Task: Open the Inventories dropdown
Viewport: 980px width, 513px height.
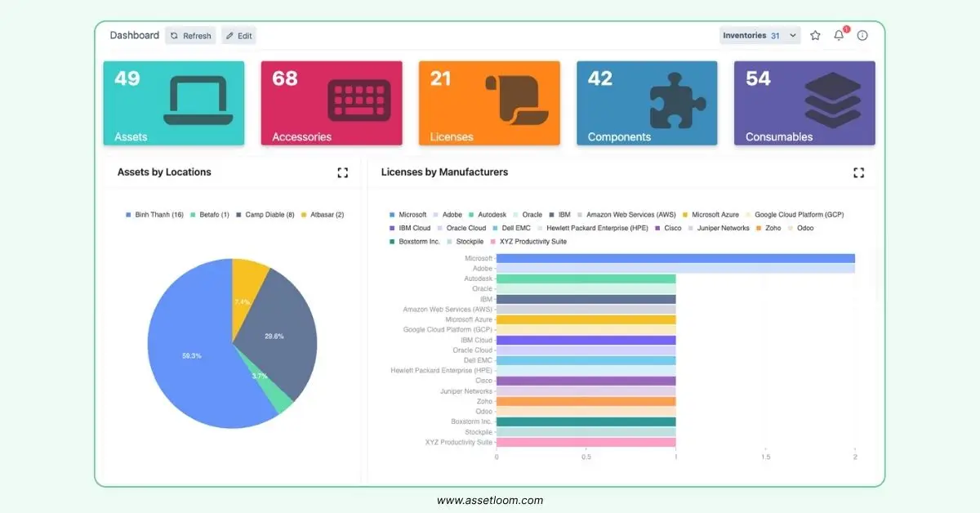Action: point(759,36)
